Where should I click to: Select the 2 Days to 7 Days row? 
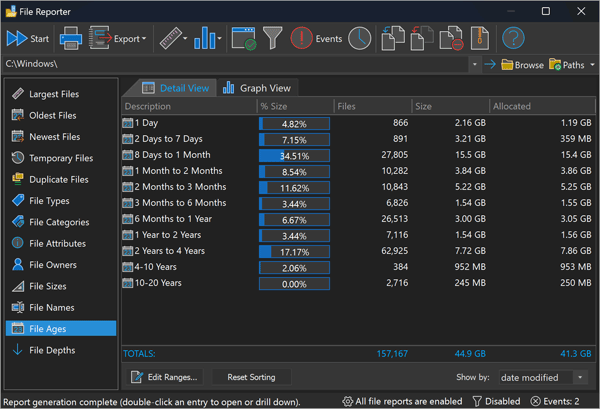[x=358, y=139]
